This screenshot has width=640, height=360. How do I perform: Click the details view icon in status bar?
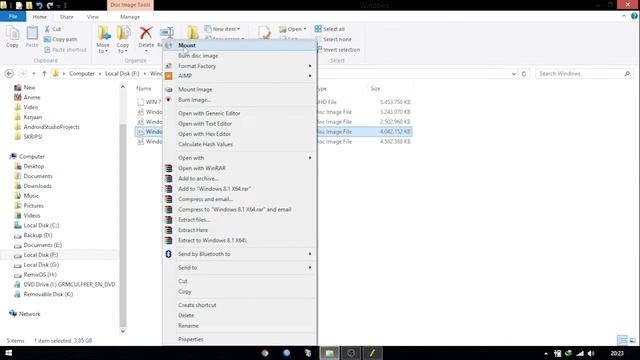coord(622,340)
